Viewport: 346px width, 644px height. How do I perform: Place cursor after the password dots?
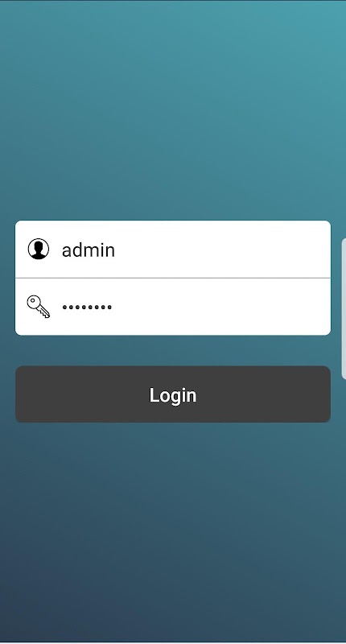click(113, 308)
